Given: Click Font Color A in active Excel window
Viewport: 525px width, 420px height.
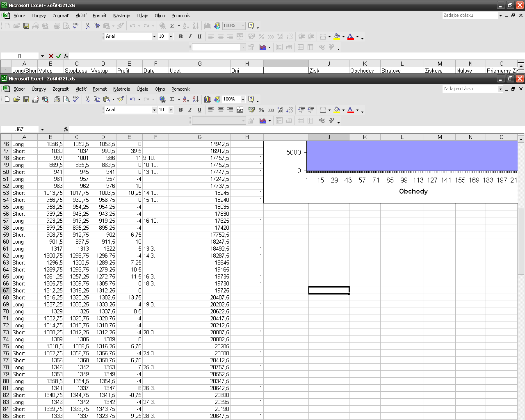Looking at the screenshot, I should (x=350, y=110).
